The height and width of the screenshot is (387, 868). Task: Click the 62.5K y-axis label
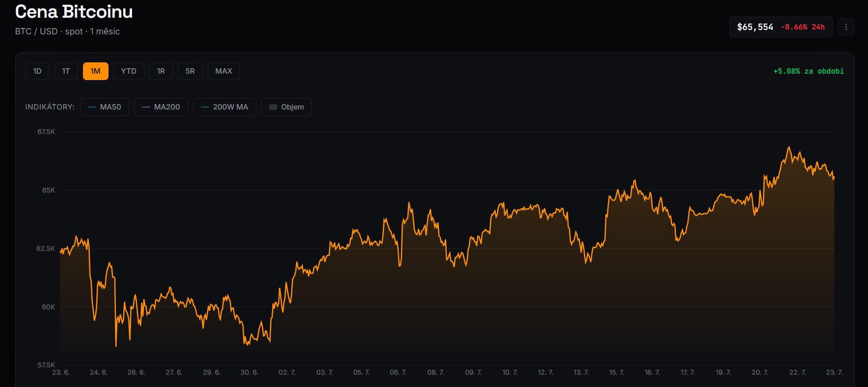point(46,249)
